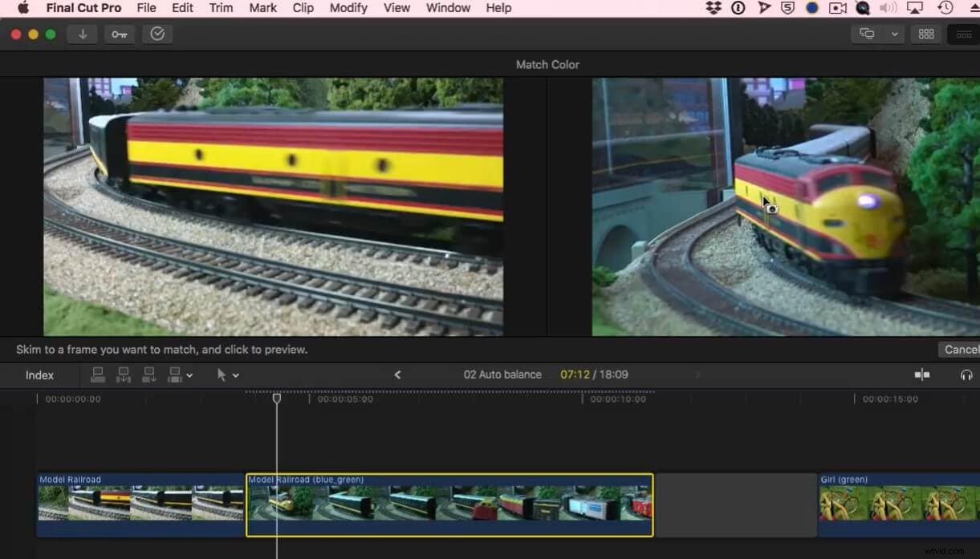Switch browser to list view
Screen dimensions: 980x559
tap(964, 34)
